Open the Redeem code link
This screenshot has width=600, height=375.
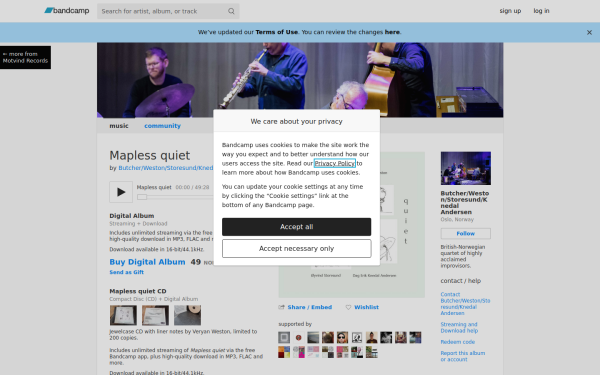click(458, 342)
